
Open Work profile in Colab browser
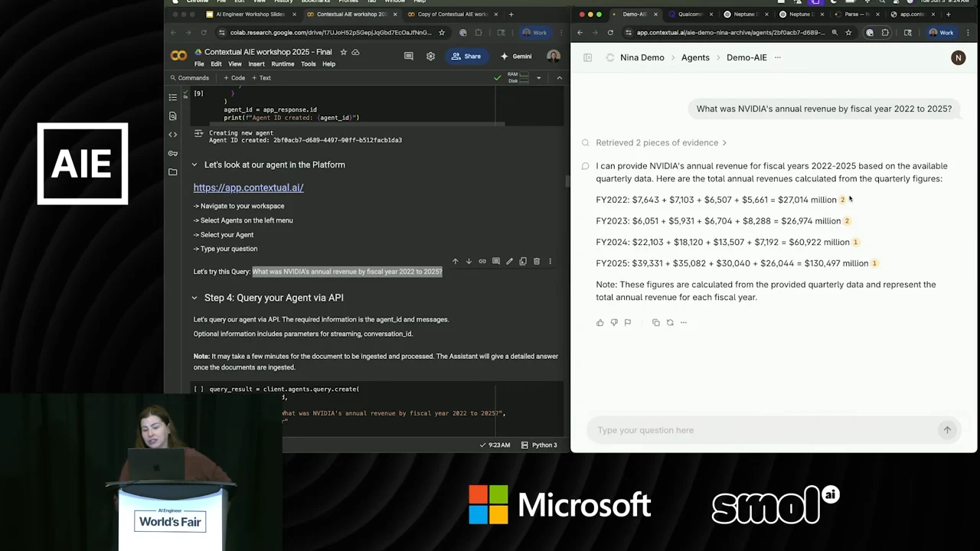click(x=534, y=33)
